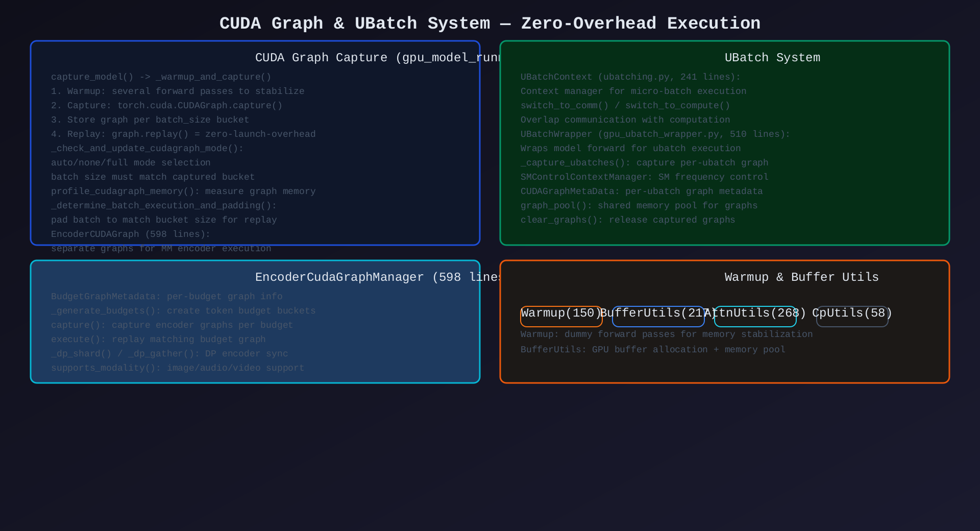Click the line 'capture_model() -> _warmup_and_capture()'

[x=161, y=77]
